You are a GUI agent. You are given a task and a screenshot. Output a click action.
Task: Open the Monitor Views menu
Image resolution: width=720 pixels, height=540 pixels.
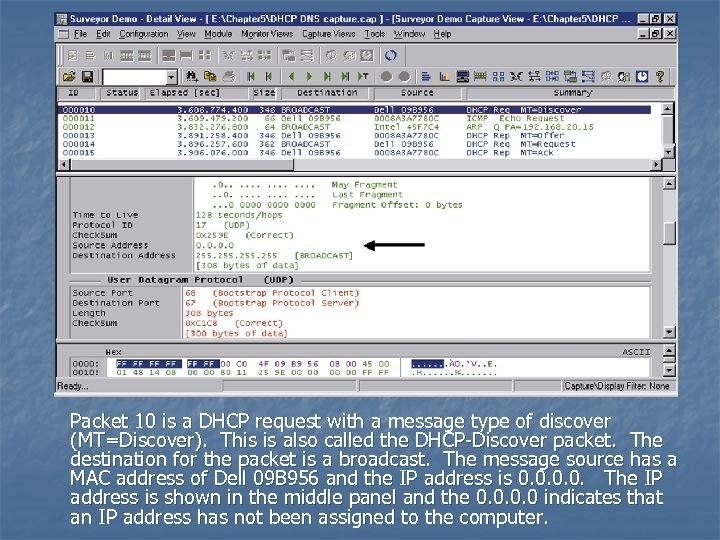coord(267,34)
